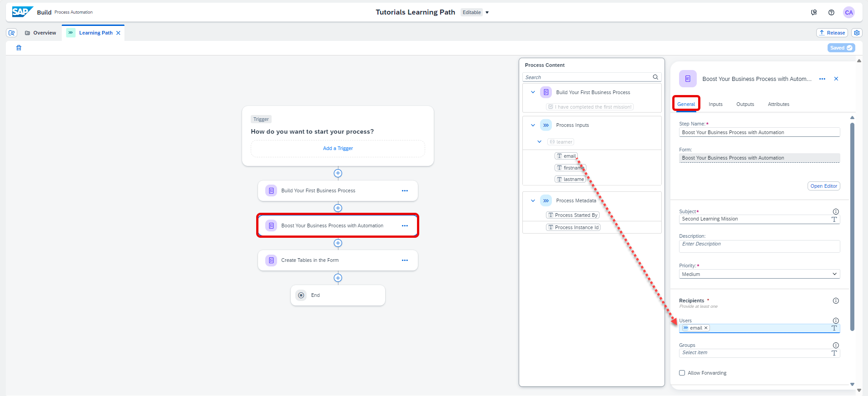Click the info icon next to Recipients
This screenshot has width=868, height=396.
pyautogui.click(x=836, y=301)
